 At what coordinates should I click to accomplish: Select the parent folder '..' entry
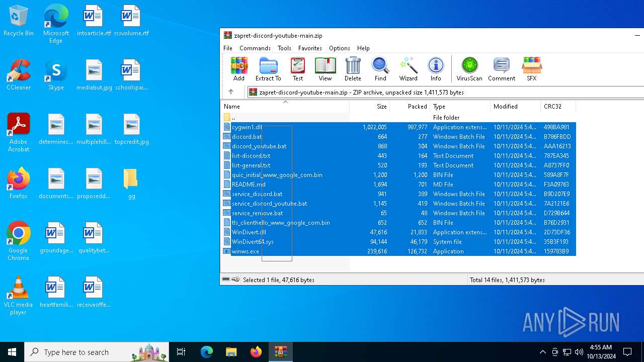coord(398,118)
